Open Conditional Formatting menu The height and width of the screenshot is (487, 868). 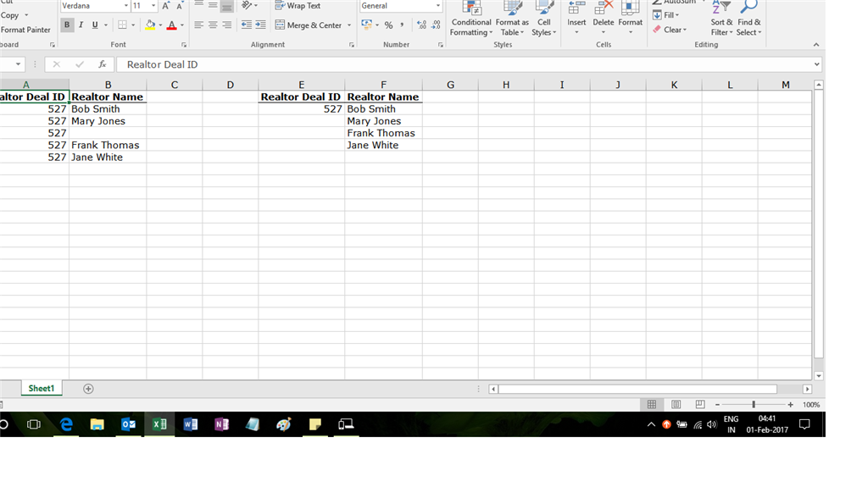pyautogui.click(x=471, y=19)
